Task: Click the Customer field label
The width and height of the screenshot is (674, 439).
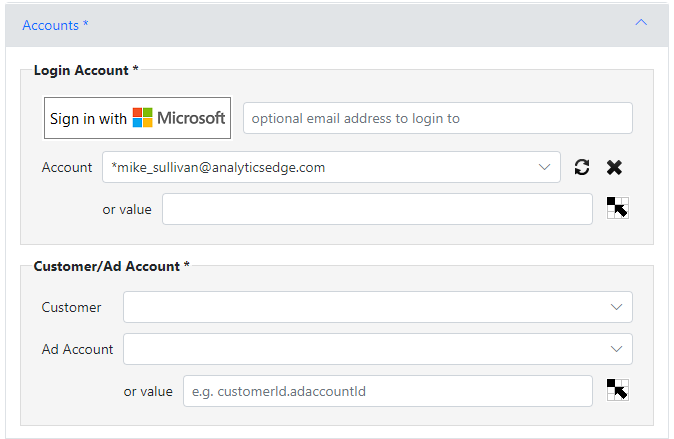Action: tap(71, 307)
